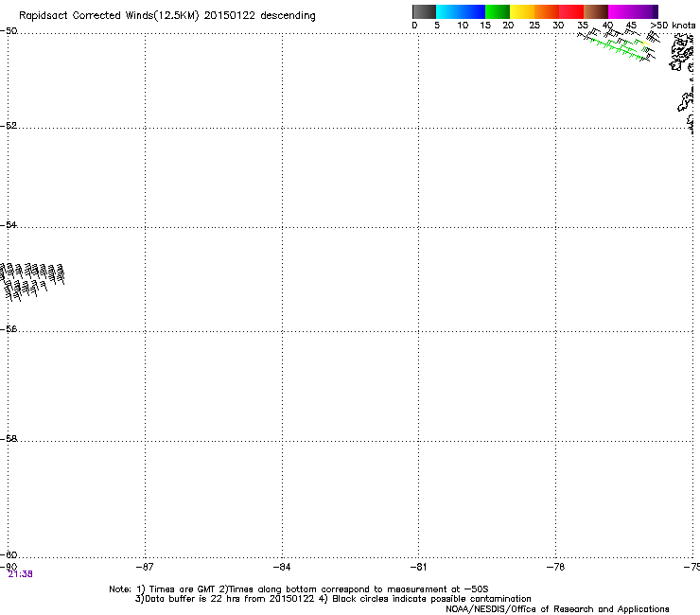Click the -87 longitude axis label
700x615 pixels.
(x=145, y=567)
